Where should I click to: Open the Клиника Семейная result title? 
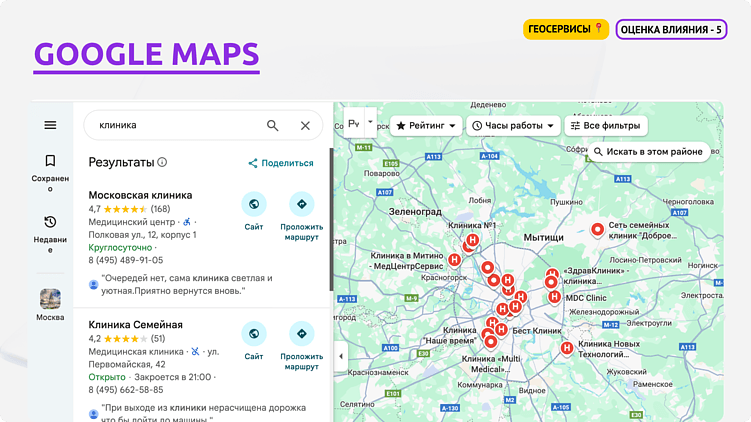136,325
